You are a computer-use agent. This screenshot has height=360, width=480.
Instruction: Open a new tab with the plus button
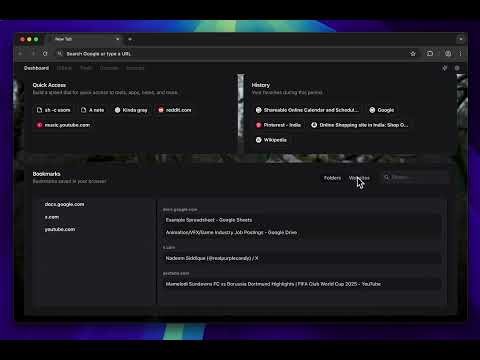[130, 39]
